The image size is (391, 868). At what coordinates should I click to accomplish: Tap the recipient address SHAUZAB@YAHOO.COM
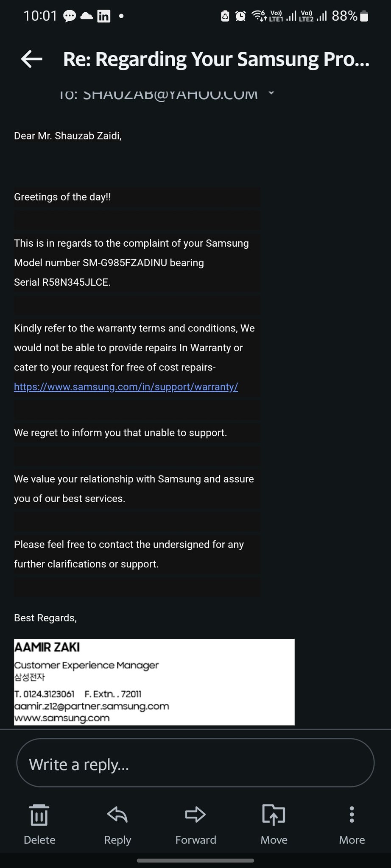(x=170, y=94)
